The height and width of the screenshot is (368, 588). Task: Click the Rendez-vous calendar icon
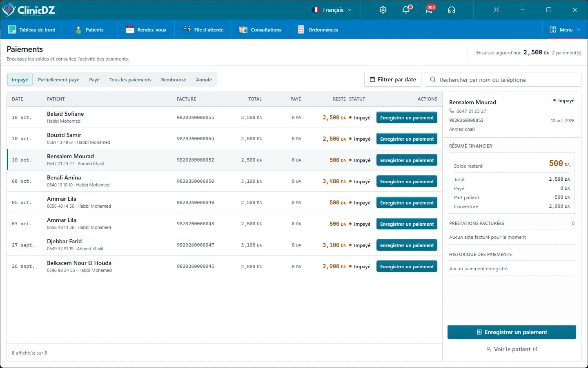(130, 29)
